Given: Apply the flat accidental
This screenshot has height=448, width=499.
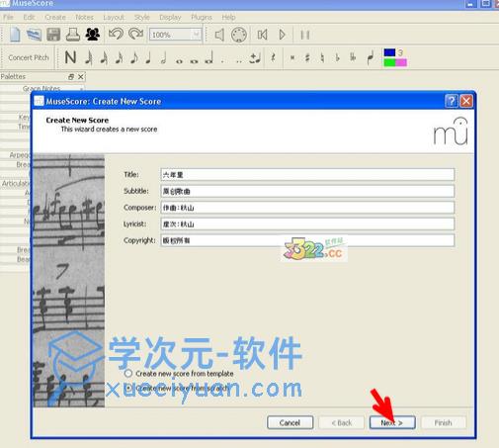Looking at the screenshot, I should click(337, 58).
